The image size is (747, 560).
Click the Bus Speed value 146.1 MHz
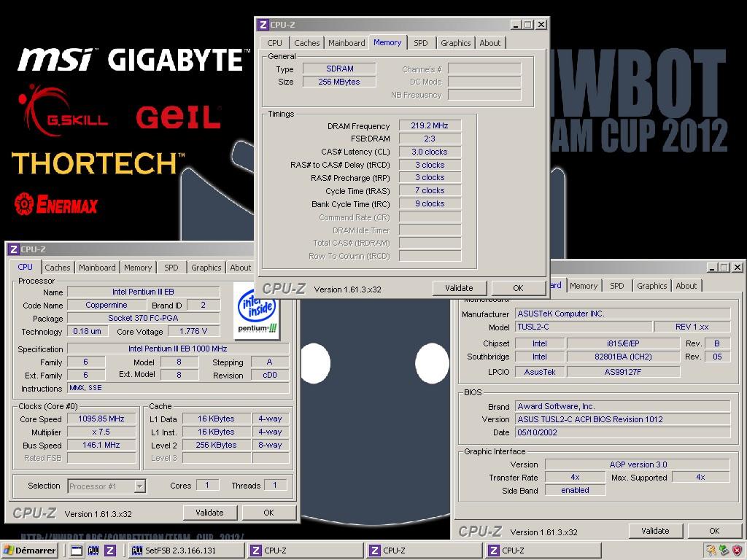[x=101, y=446]
